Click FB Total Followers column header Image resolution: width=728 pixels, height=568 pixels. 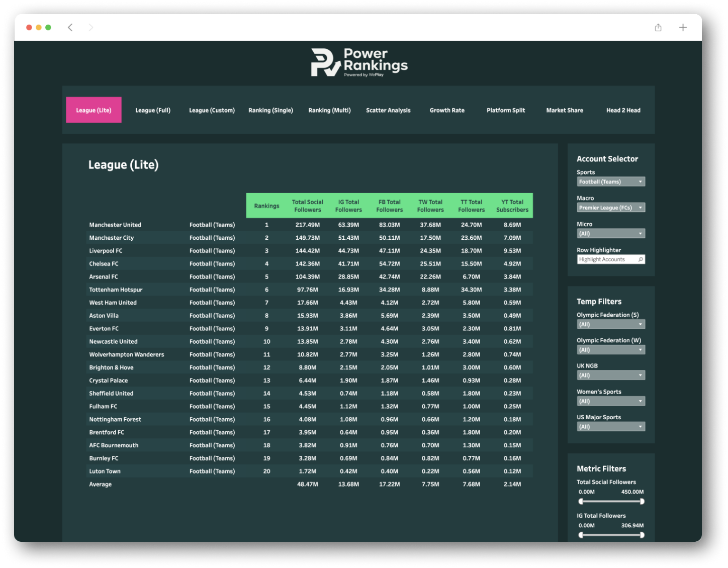(x=390, y=206)
